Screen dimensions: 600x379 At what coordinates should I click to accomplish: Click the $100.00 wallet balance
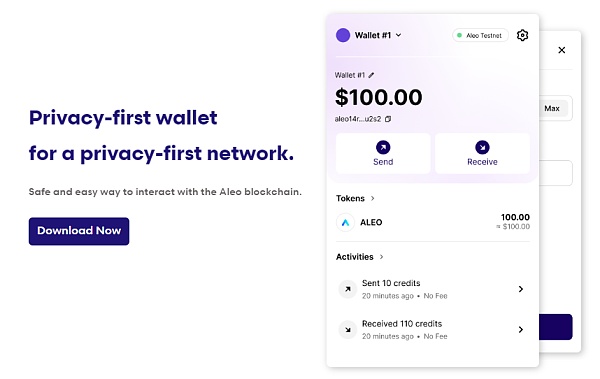click(x=378, y=97)
